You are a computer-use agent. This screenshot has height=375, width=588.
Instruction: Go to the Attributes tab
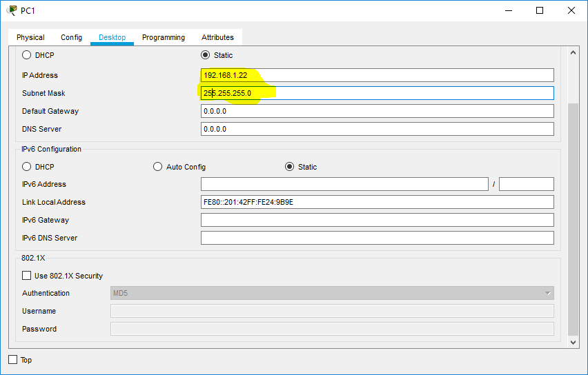(217, 37)
